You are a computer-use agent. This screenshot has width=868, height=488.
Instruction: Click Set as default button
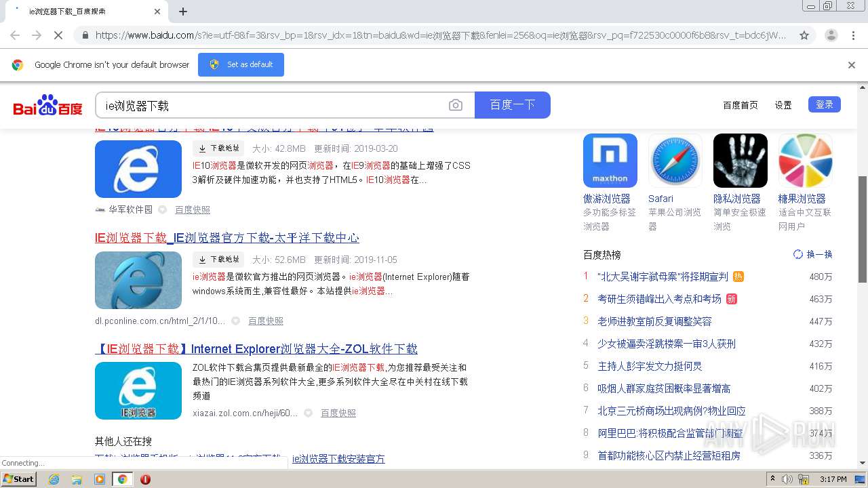(241, 64)
